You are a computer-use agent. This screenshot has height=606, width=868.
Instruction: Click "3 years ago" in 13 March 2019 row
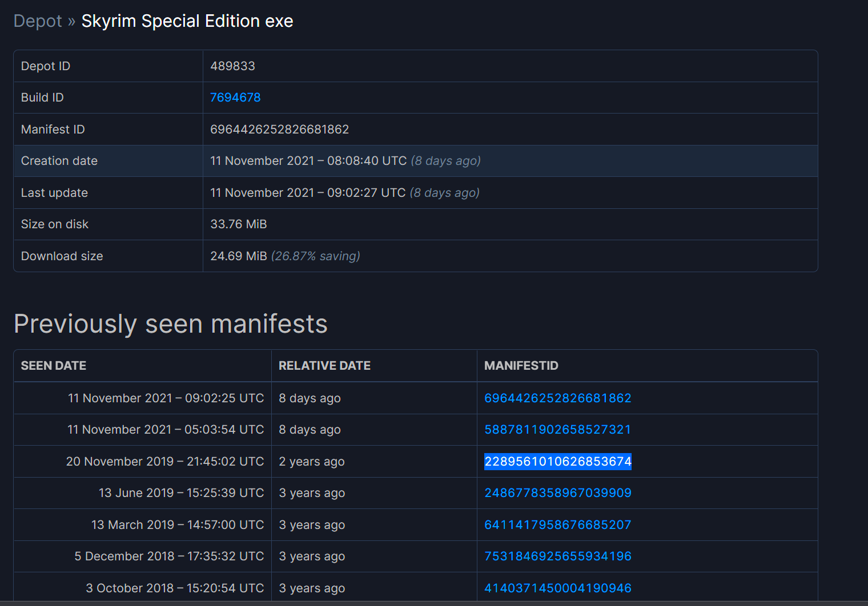[312, 525]
